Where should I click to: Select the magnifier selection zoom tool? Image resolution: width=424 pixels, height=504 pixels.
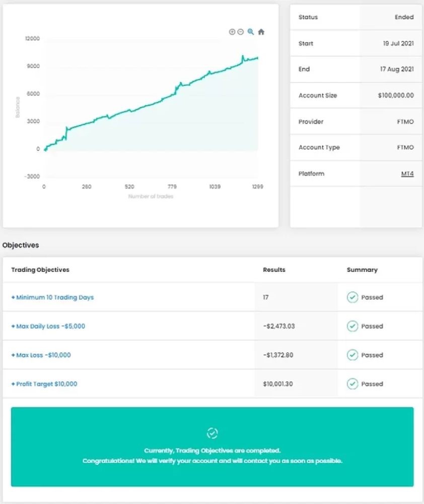pyautogui.click(x=251, y=32)
